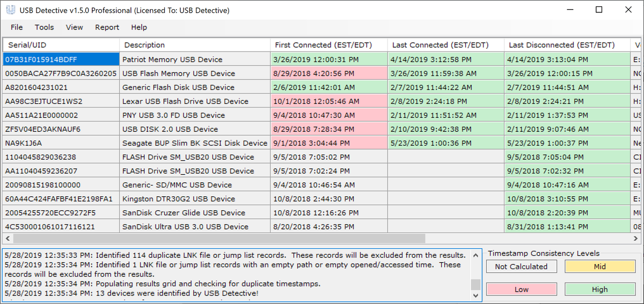Select serial cell A8201604231021
Image resolution: width=644 pixels, height=304 pixels.
coord(61,87)
